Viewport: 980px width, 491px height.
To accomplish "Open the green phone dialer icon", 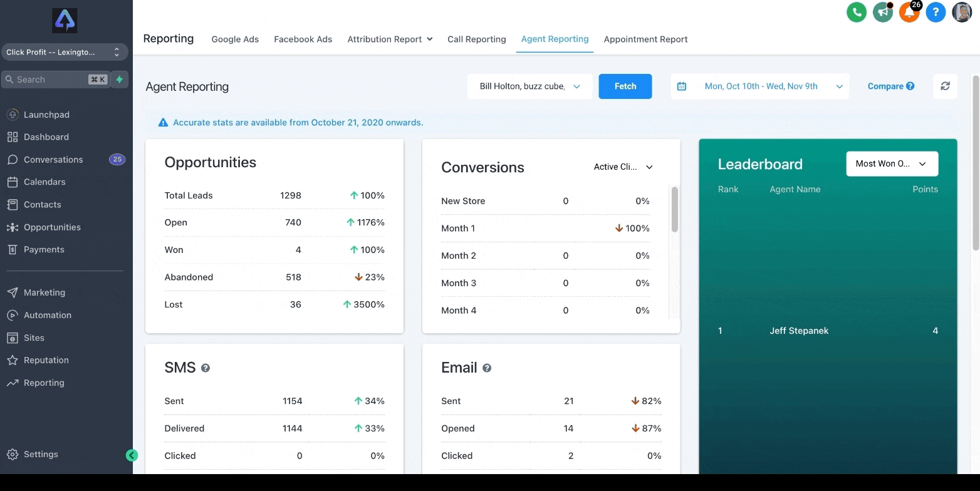I will coord(857,12).
